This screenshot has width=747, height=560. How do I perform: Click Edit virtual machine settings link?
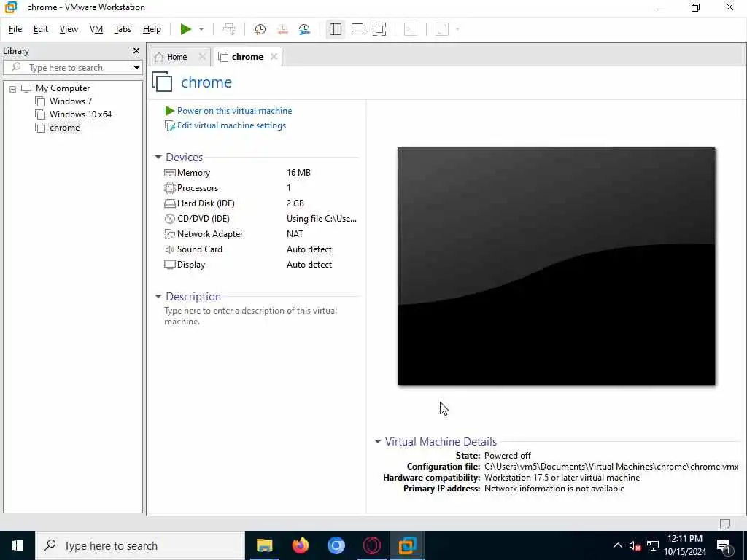tap(231, 125)
